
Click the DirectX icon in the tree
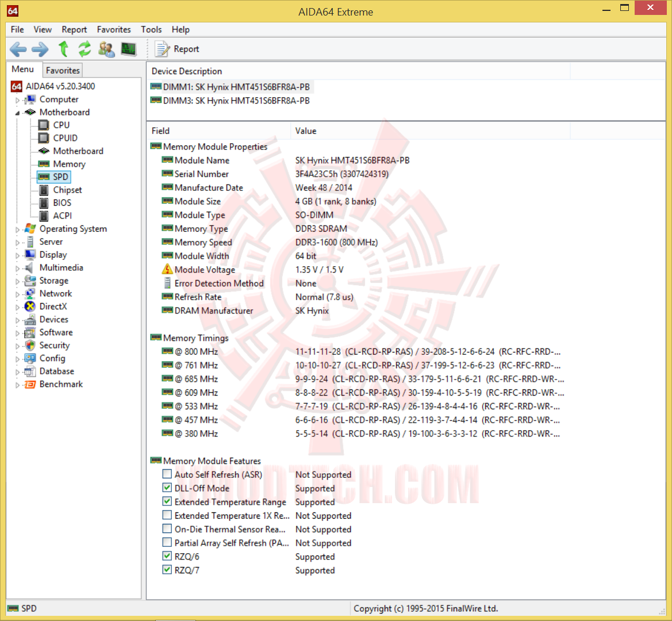[x=30, y=306]
